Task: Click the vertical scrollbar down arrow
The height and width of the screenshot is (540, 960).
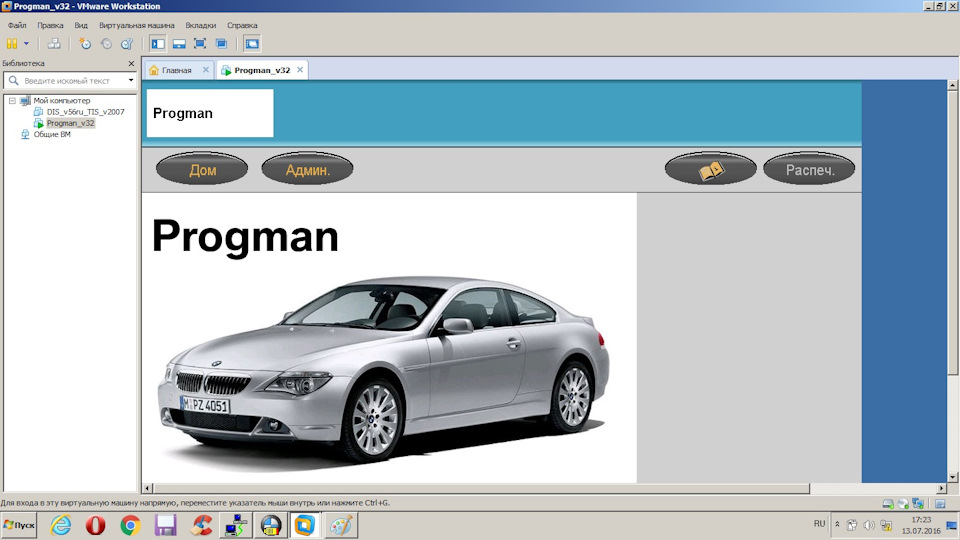Action: (x=953, y=477)
